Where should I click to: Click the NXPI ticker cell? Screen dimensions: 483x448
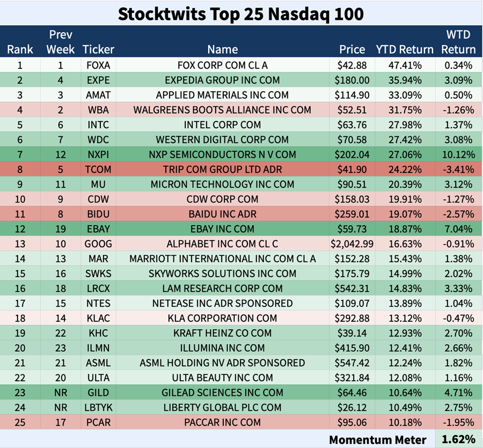tap(98, 155)
